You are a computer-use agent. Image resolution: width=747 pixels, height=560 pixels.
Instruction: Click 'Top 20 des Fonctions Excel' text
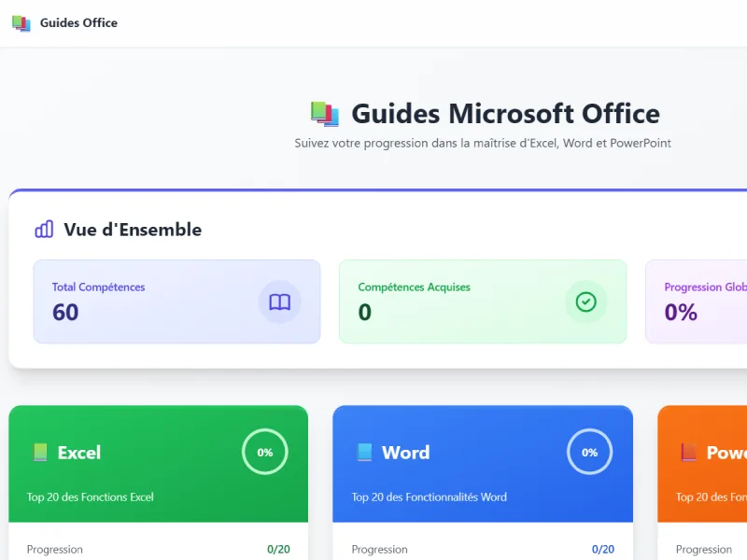pos(90,497)
